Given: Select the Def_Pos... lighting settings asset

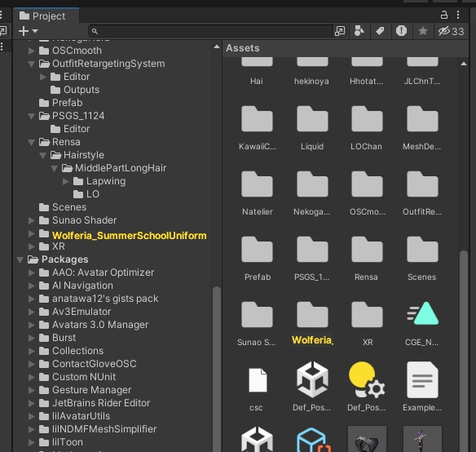Looking at the screenshot, I should pos(367,379).
